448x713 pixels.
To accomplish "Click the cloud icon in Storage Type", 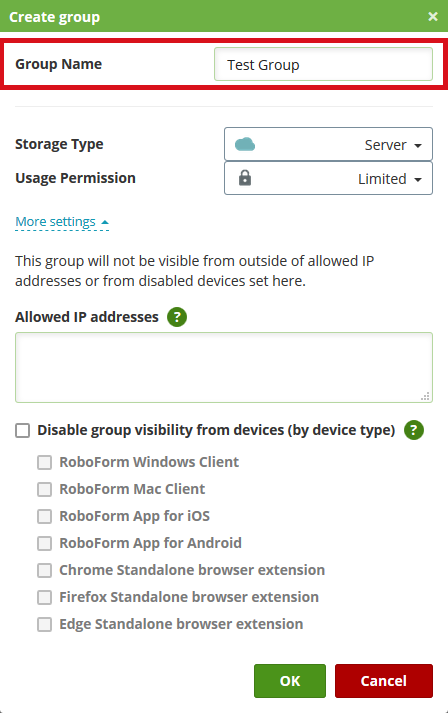I will (x=245, y=145).
